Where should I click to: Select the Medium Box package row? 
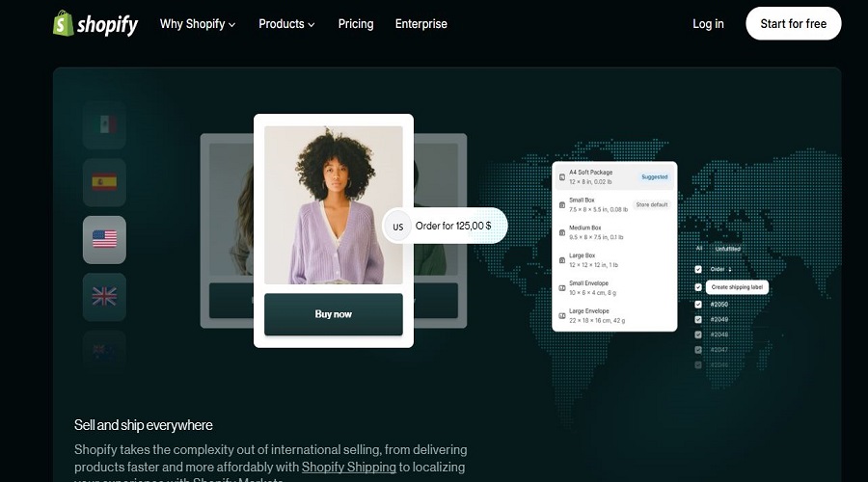[x=614, y=232]
